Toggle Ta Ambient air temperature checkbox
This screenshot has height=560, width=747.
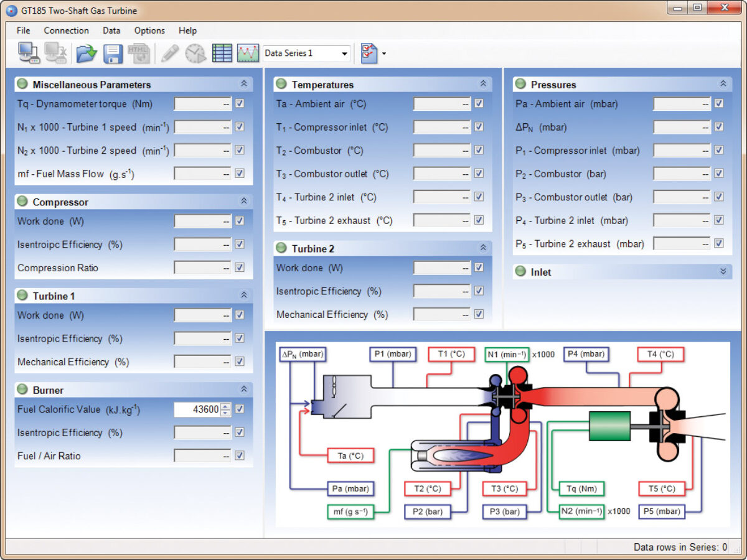(x=479, y=103)
